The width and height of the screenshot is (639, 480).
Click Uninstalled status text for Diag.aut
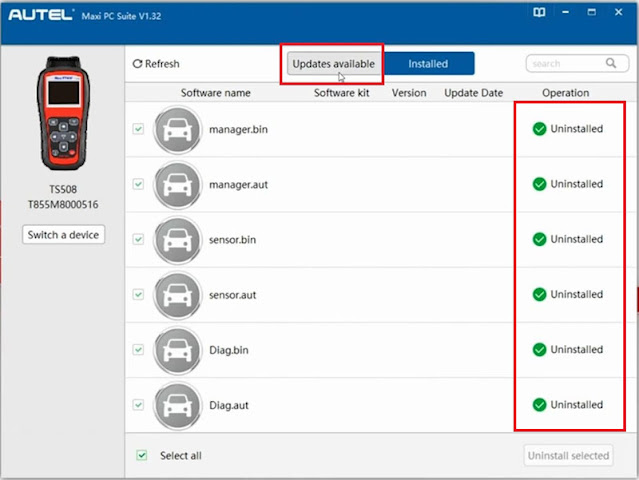[577, 405]
